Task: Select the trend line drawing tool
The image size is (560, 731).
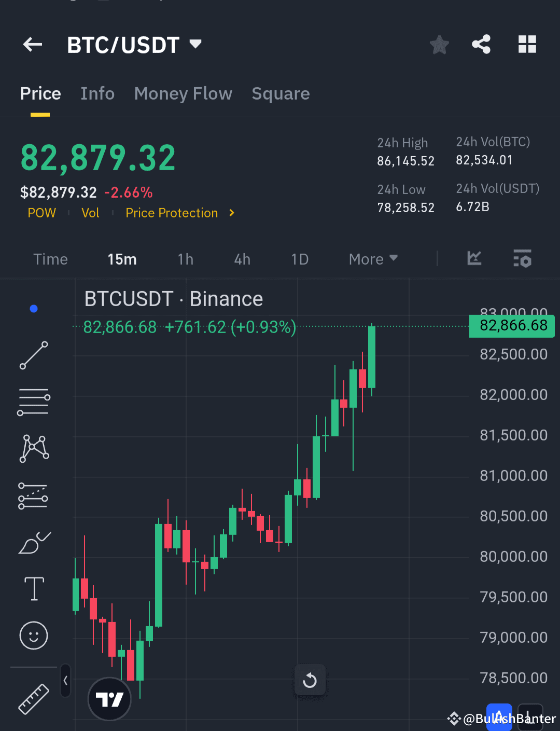Action: coord(33,355)
